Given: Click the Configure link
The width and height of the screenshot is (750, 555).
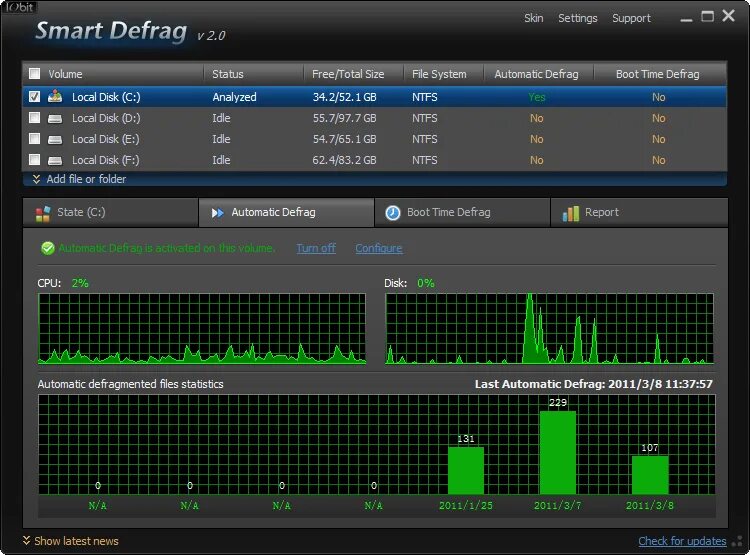Looking at the screenshot, I should (378, 248).
